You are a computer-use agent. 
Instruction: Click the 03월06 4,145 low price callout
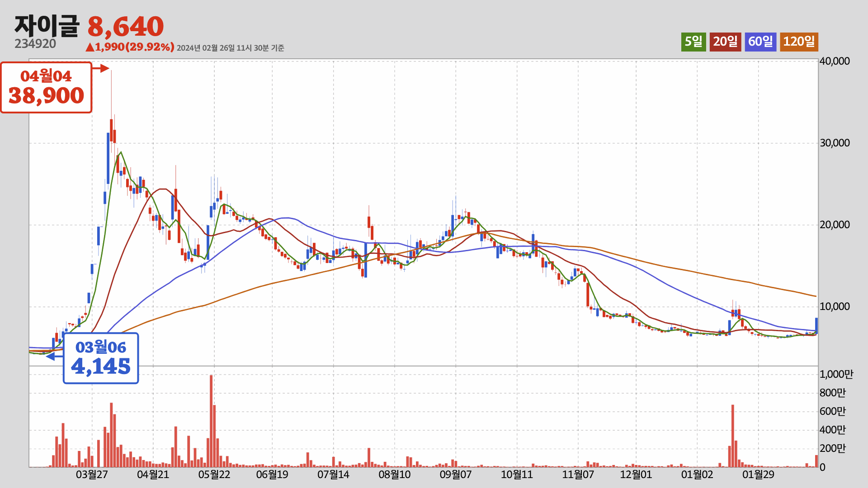click(x=101, y=358)
